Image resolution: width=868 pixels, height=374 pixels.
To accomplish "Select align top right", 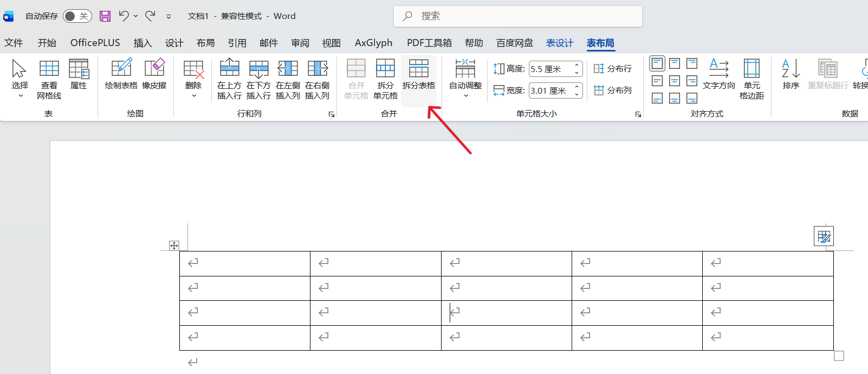I will (x=692, y=63).
